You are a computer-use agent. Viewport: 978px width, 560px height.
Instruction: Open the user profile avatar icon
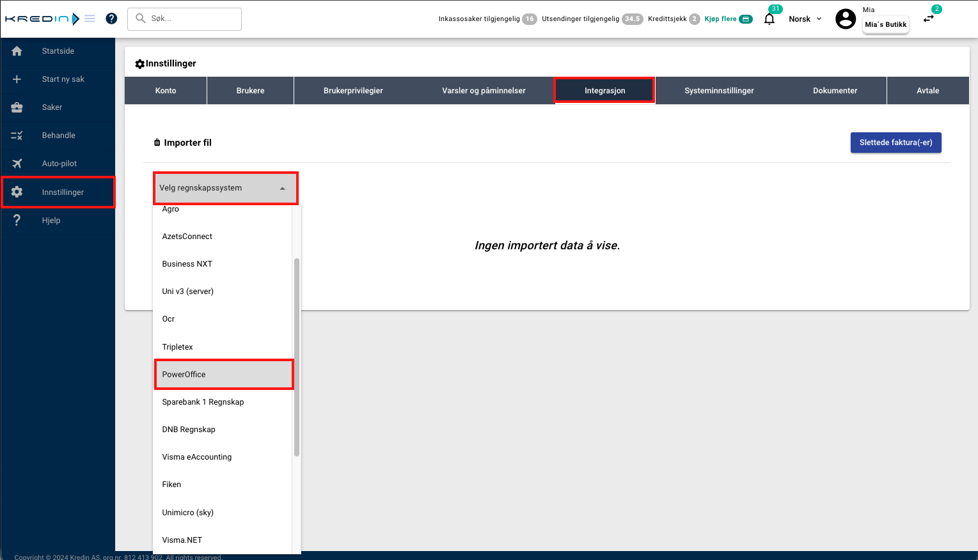[x=846, y=19]
